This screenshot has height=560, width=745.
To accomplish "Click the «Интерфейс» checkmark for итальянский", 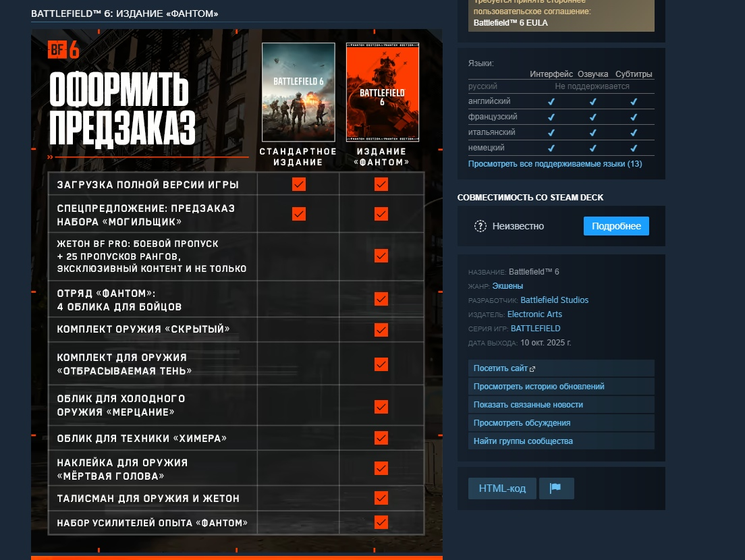I will 551,133.
